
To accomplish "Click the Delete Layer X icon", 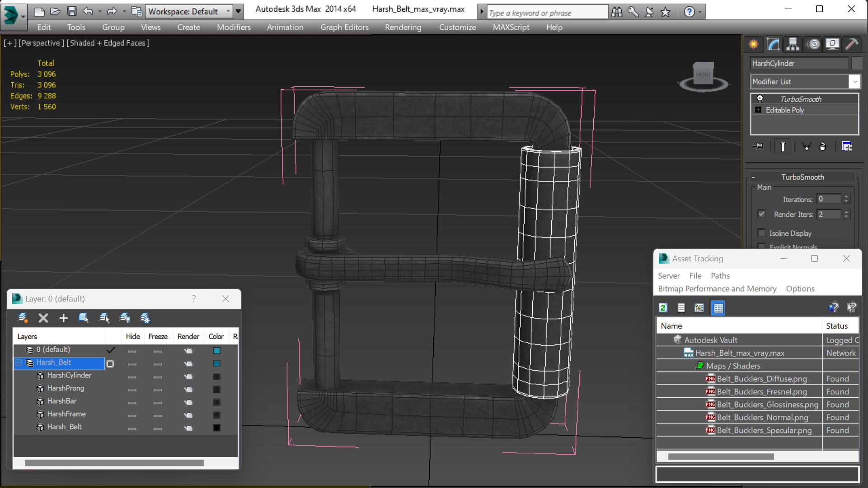I will (x=43, y=318).
